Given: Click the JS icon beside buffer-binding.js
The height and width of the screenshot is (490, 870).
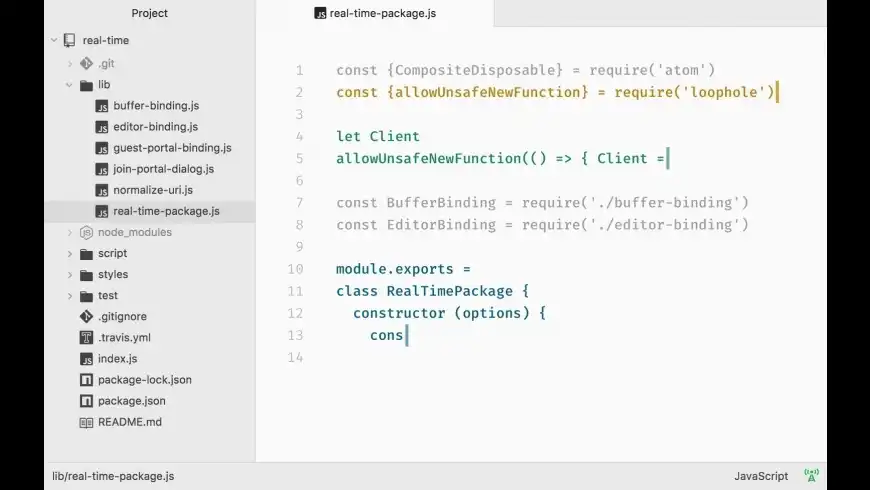Looking at the screenshot, I should pos(102,106).
